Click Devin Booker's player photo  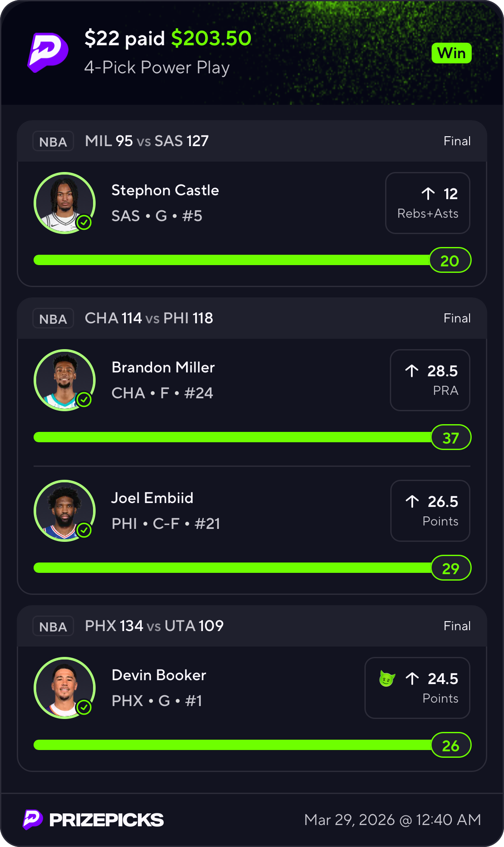click(x=65, y=688)
